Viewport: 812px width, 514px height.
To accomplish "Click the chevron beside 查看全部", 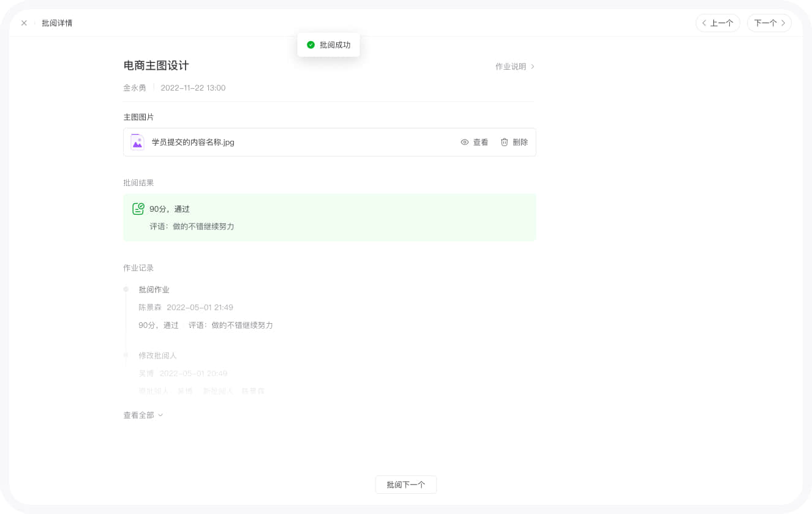I will coord(160,415).
